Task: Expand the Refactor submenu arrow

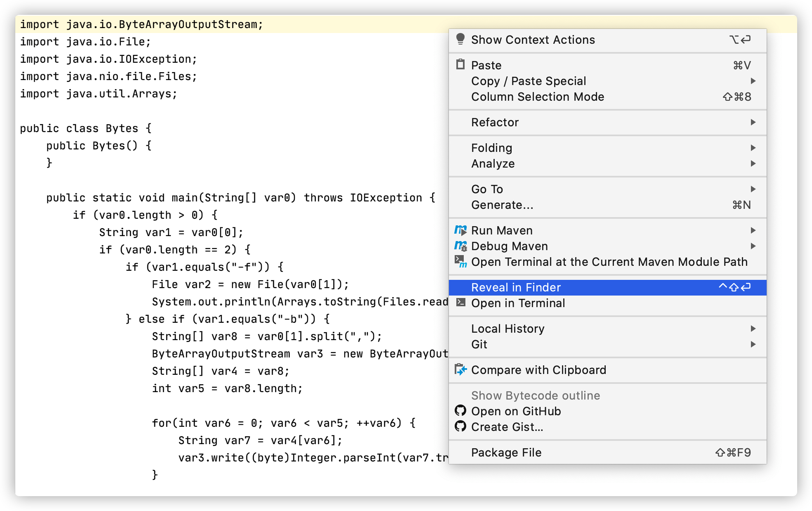Action: click(753, 122)
